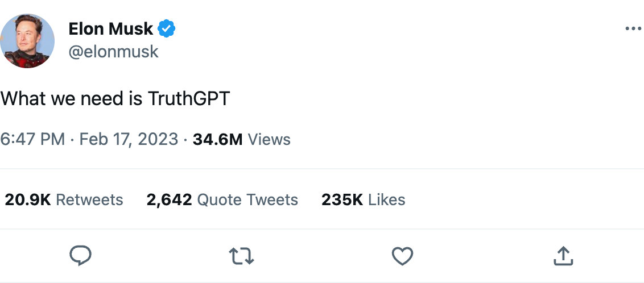Open Elon Musk's profile picture
Viewport: 644px width, 283px height.
click(x=28, y=40)
